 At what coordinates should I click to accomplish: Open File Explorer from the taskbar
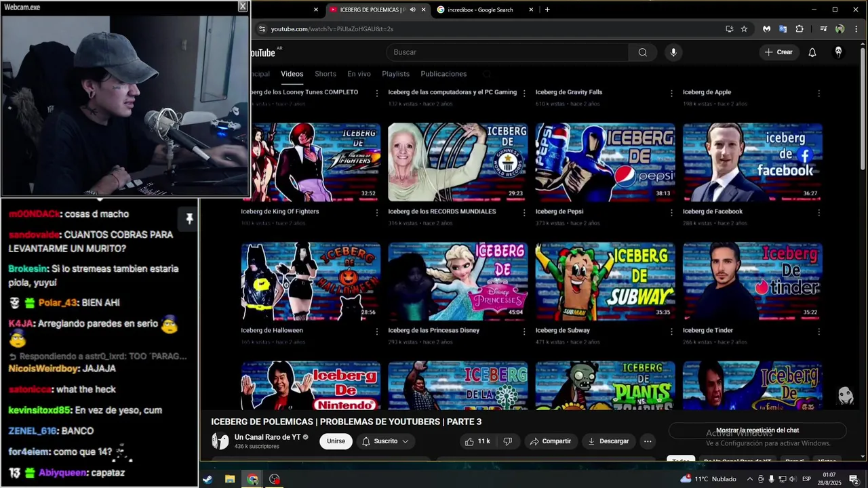[230, 479]
